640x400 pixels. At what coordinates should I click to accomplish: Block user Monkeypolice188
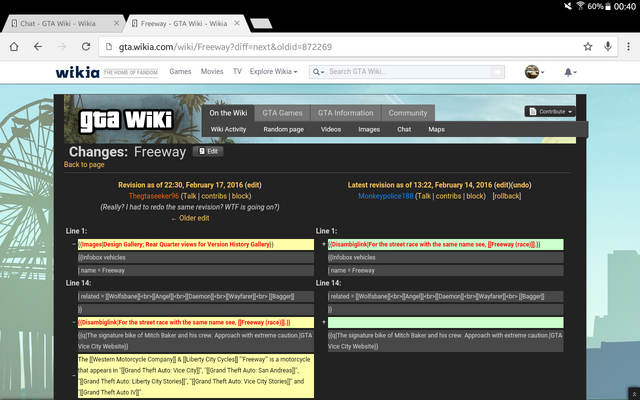(475, 196)
